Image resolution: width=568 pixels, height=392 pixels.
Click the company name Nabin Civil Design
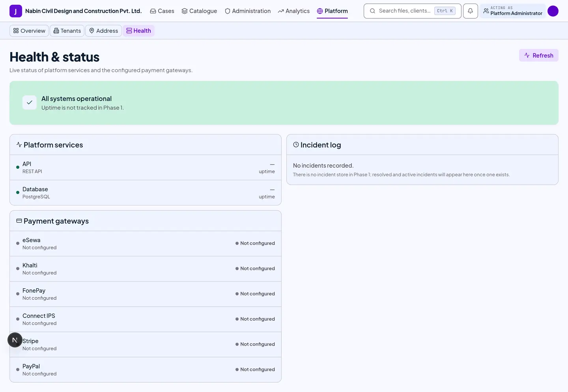83,11
